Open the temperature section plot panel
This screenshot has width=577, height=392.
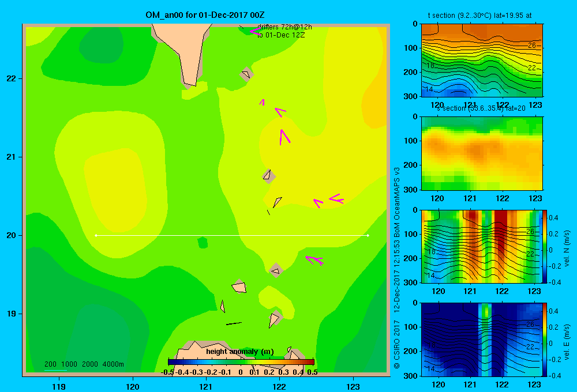(482, 61)
